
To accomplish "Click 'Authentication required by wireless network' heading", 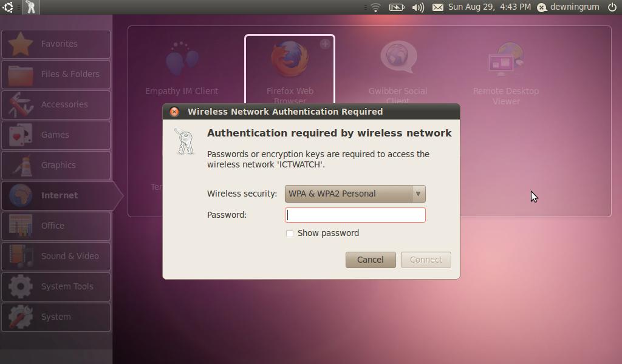I will point(329,133).
